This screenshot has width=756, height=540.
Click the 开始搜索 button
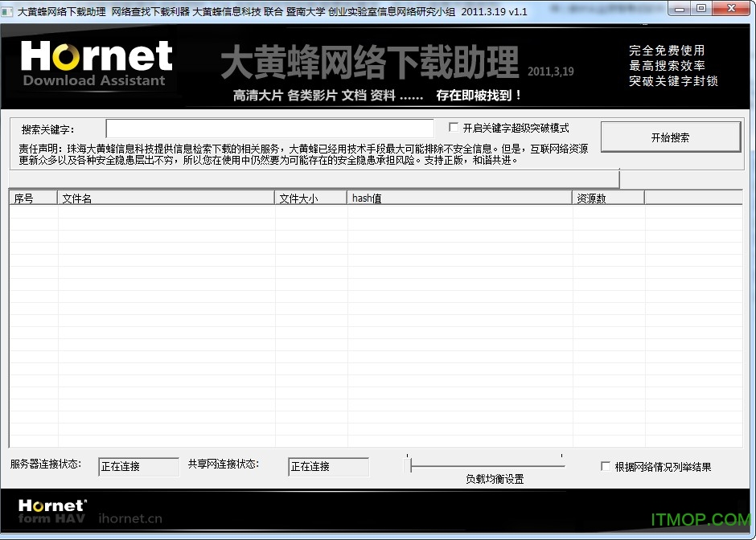tap(670, 137)
